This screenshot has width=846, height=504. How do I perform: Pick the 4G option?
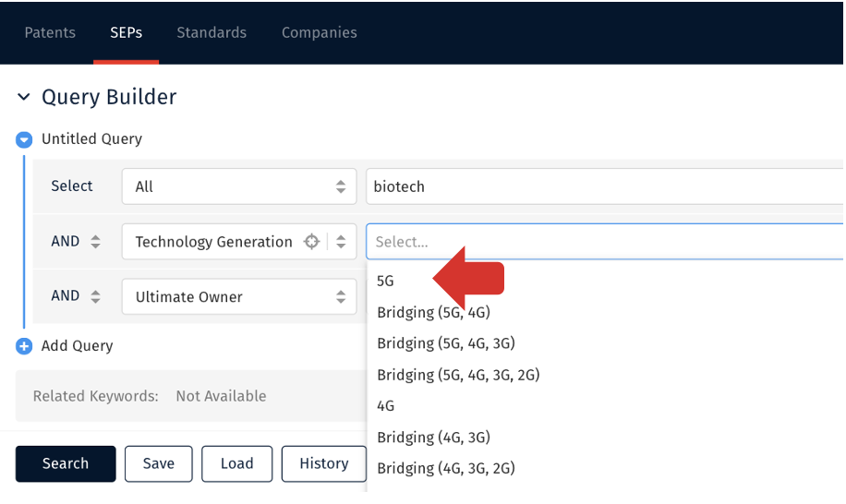point(385,406)
